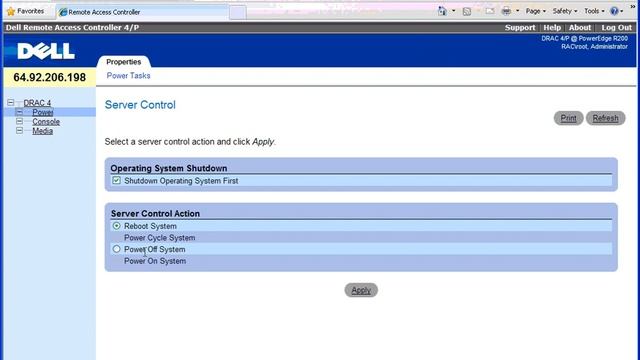Select Power in the navigation tree

[43, 112]
